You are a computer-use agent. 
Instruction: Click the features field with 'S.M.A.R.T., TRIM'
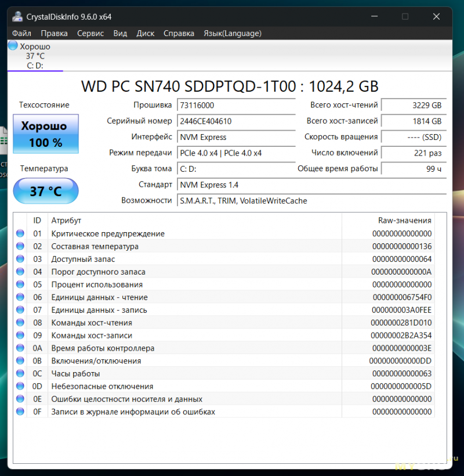312,201
